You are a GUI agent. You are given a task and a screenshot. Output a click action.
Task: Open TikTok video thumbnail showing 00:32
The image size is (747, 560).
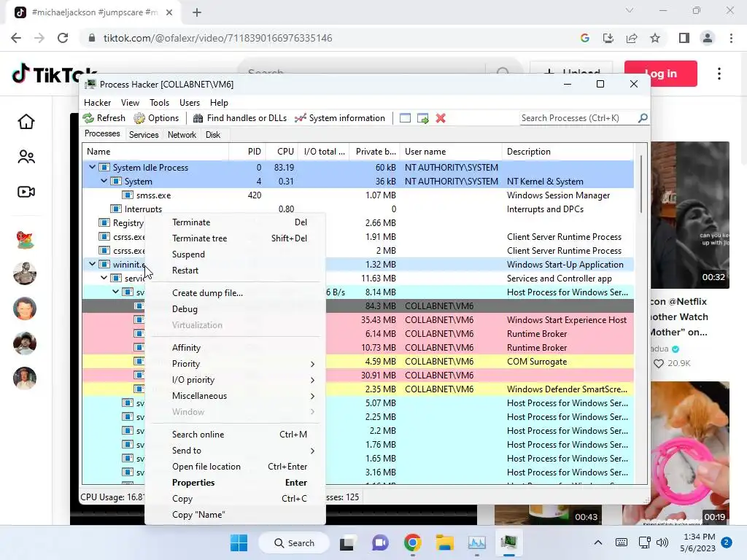[x=690, y=215]
